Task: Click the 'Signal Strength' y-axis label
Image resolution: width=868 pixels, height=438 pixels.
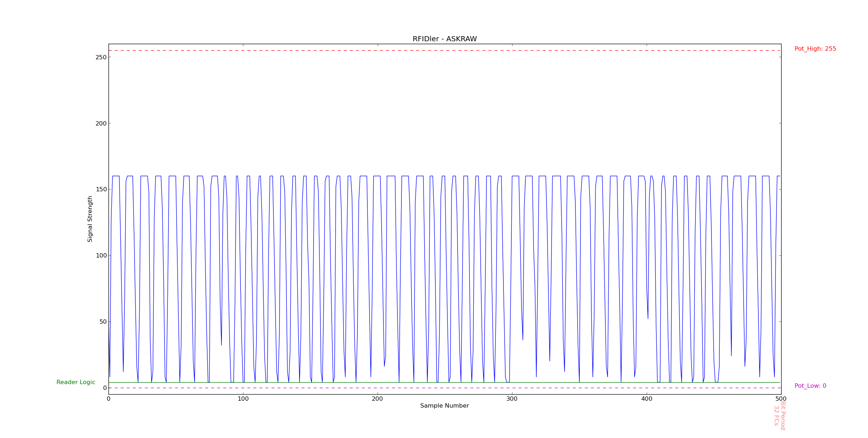Action: coord(90,219)
